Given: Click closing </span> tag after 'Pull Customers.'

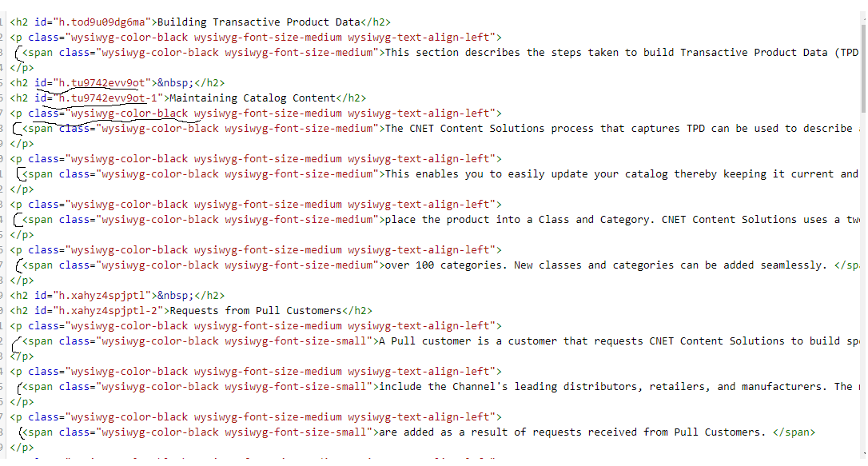Looking at the screenshot, I should coord(794,432).
